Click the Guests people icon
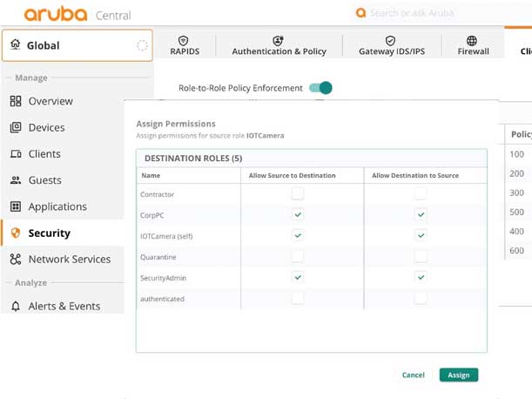Viewport: 532px width, 399px height. 16,180
